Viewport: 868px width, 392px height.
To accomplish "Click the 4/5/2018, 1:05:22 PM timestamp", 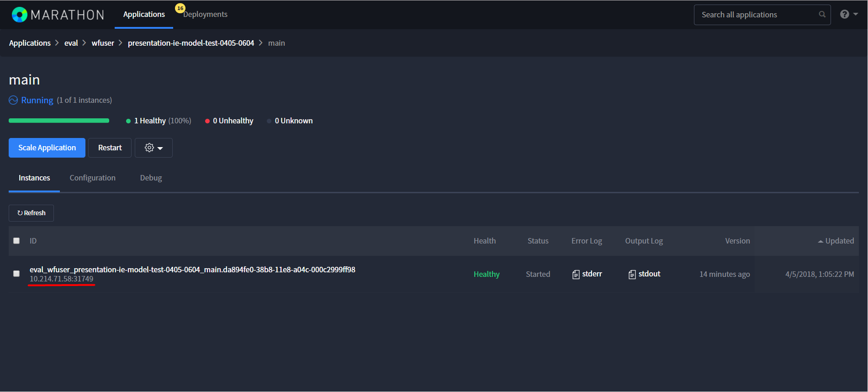I will [x=820, y=274].
